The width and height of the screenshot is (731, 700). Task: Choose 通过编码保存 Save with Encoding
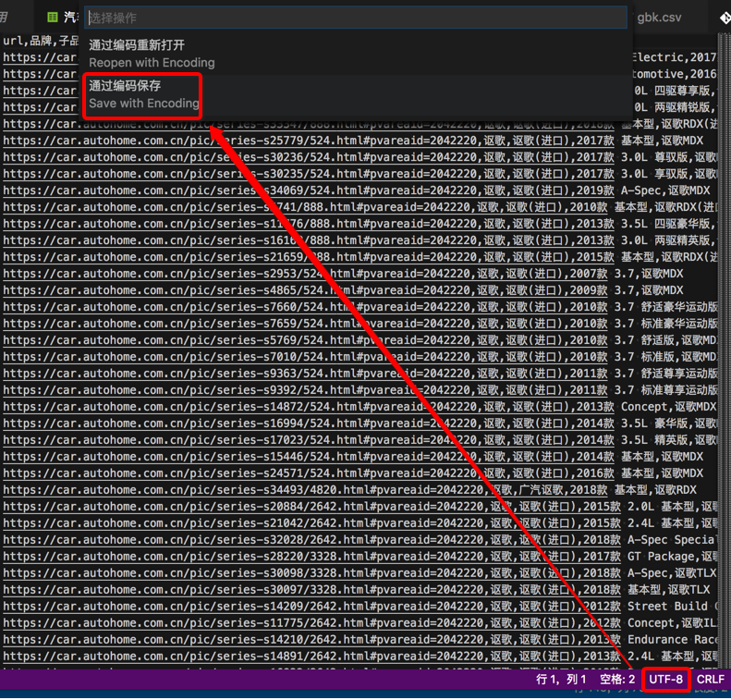click(357, 94)
